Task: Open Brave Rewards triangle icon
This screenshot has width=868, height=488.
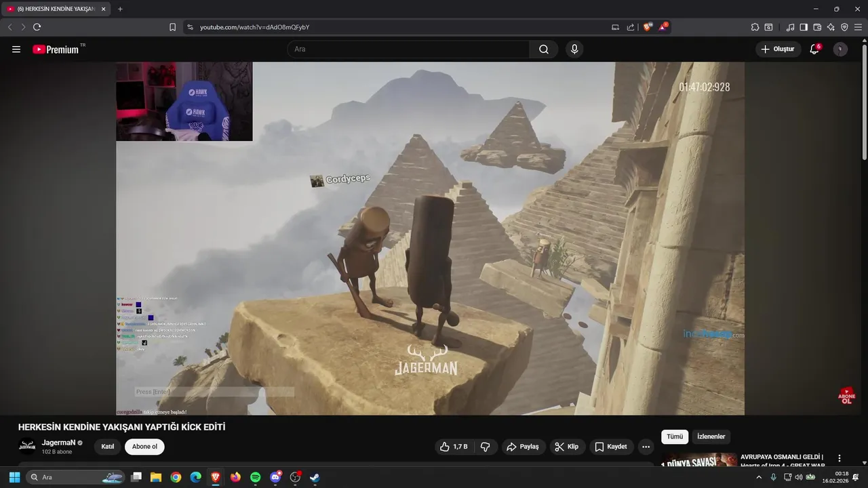Action: [663, 27]
